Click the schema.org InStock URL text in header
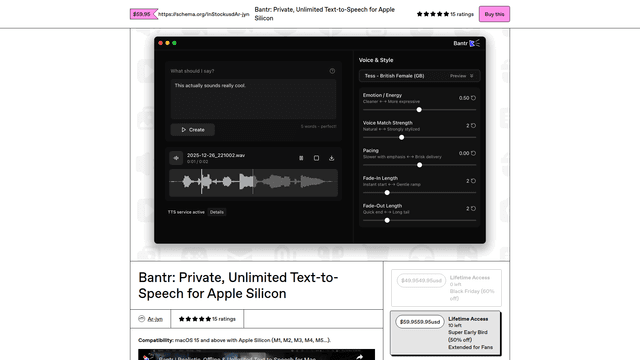Viewport: 640px width, 360px height. click(x=203, y=14)
